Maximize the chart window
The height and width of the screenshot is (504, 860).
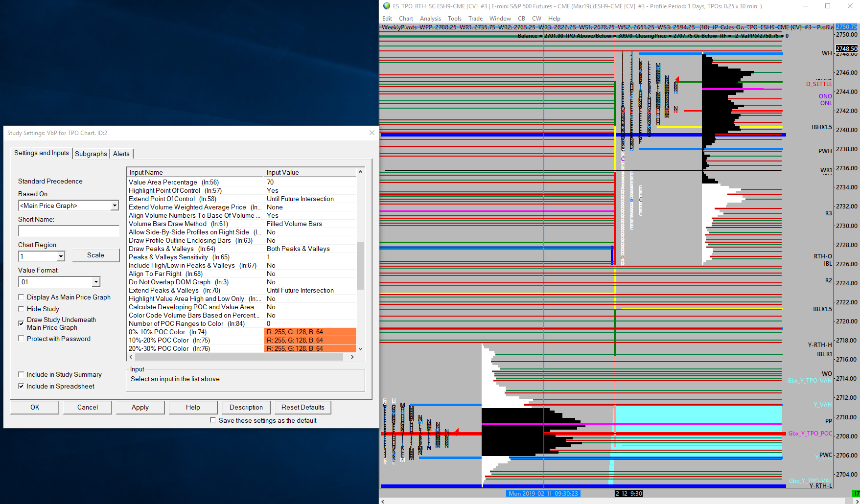click(828, 6)
